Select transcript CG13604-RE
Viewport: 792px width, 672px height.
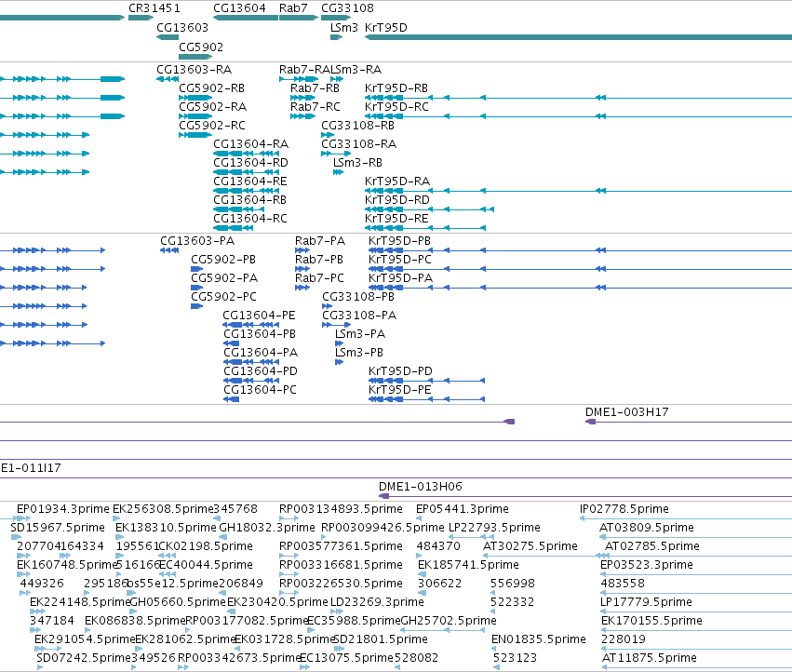(x=250, y=181)
